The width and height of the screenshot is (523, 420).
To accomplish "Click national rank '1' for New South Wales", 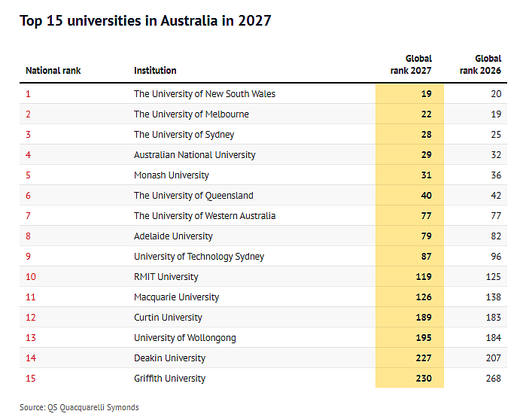I will pyautogui.click(x=28, y=94).
